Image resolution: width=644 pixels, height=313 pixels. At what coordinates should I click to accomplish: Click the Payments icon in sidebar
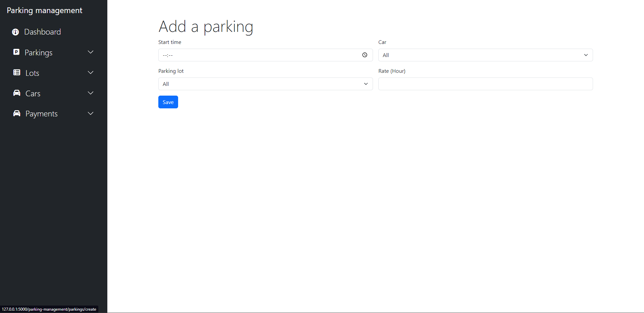click(16, 113)
